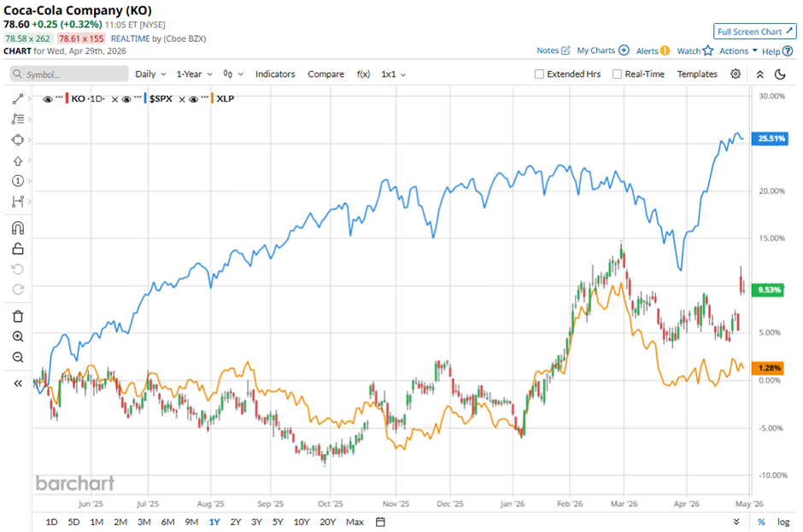Click the Symbol search field
Screen dimensions: 803x532
68,74
